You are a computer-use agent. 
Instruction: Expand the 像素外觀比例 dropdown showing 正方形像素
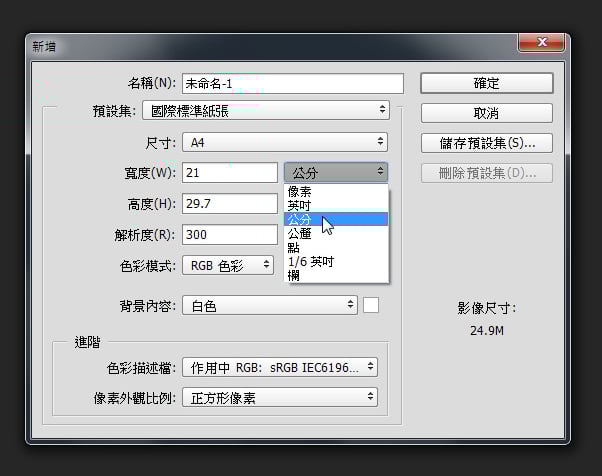[279, 398]
